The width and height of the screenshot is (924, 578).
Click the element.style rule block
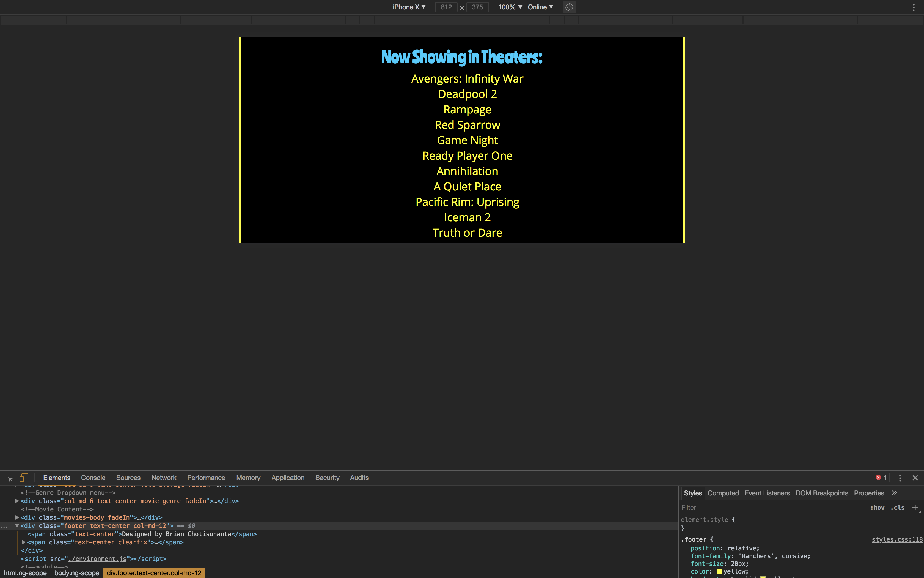pos(708,524)
